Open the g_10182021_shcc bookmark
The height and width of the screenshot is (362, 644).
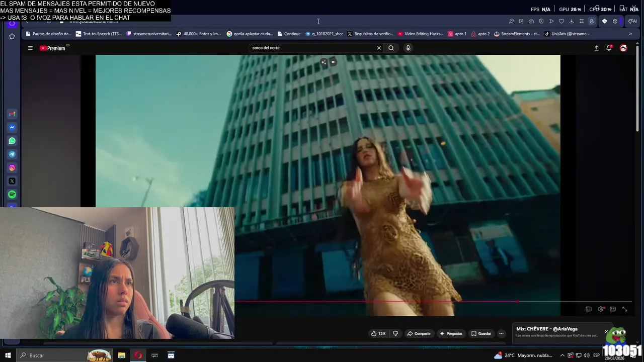point(324,34)
